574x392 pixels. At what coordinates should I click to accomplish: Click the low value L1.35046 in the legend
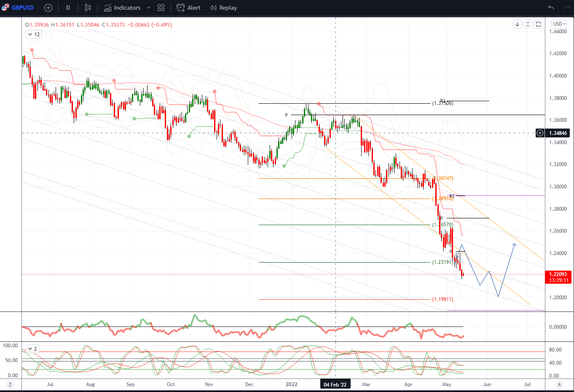coord(88,25)
